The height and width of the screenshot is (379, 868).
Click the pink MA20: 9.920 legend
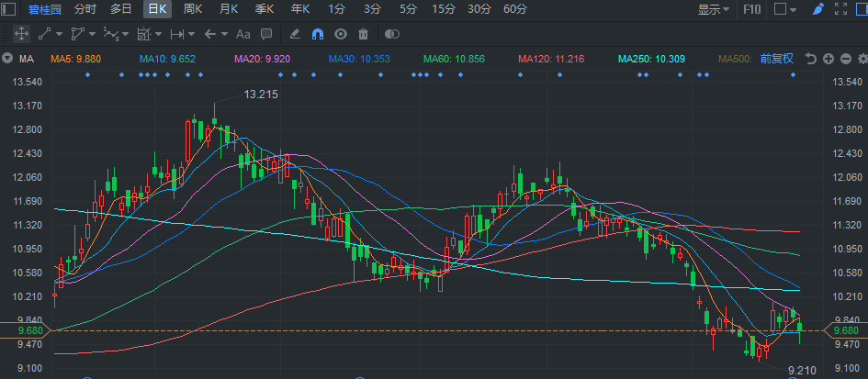click(263, 59)
